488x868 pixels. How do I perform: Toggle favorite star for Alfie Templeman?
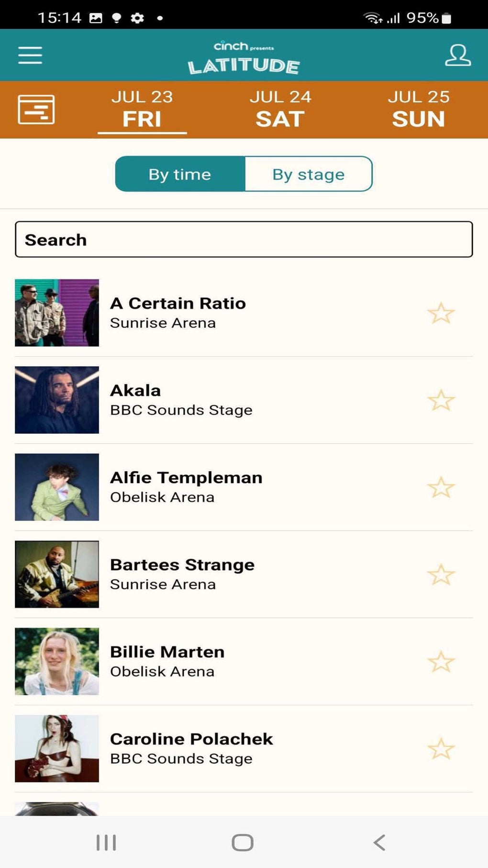click(x=441, y=487)
